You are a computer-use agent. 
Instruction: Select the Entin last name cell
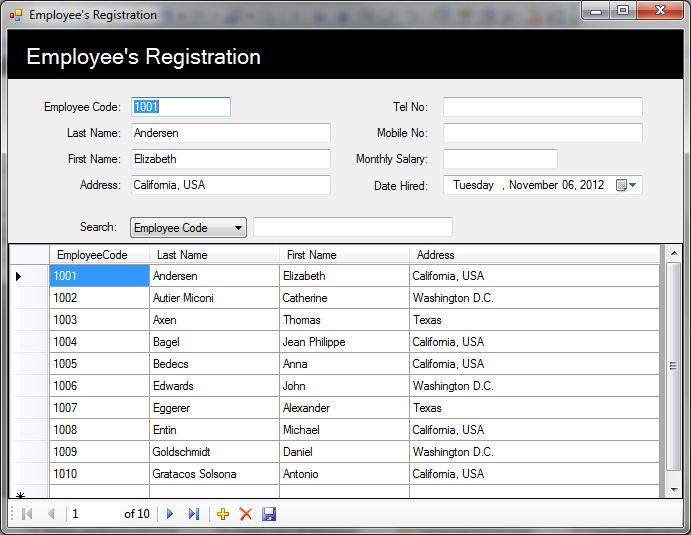click(x=215, y=430)
